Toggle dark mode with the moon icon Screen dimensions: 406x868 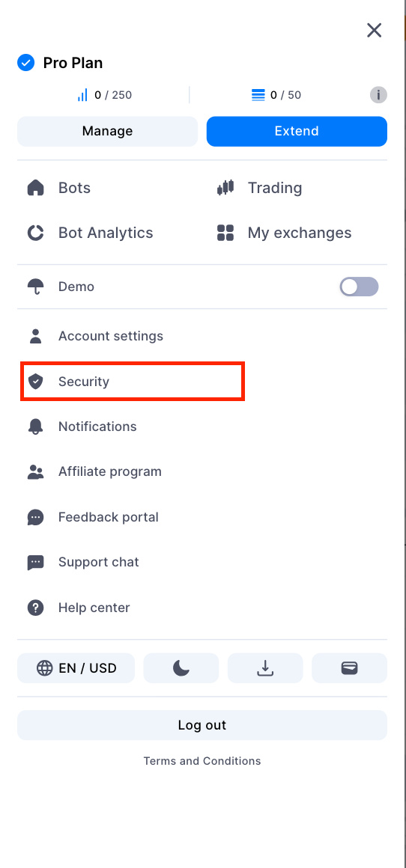coord(181,668)
